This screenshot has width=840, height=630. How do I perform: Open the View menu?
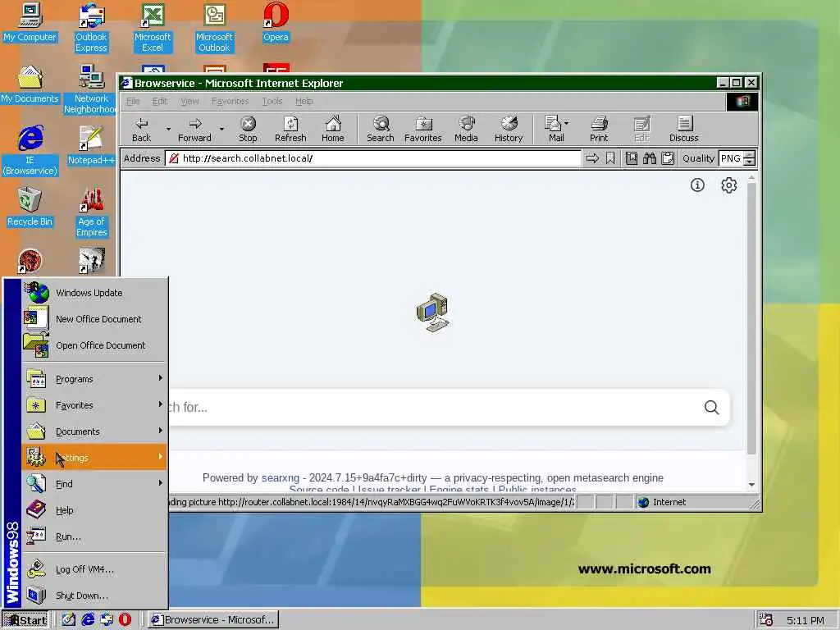point(189,101)
